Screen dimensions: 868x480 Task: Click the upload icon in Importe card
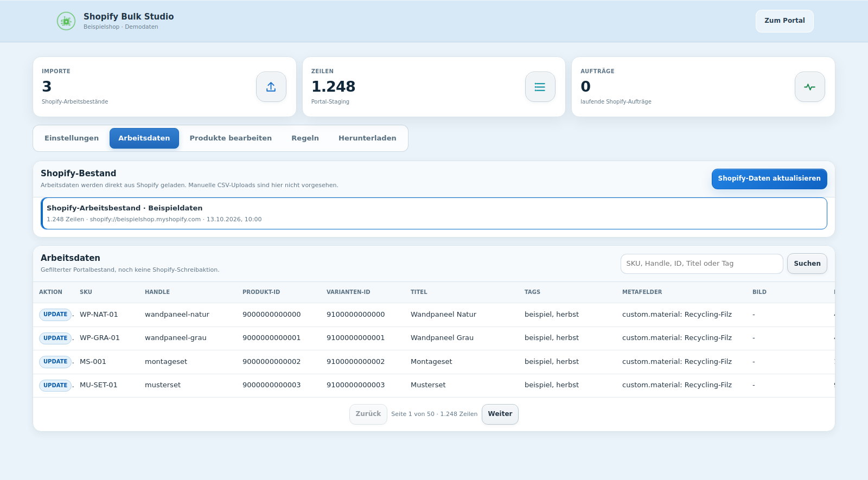271,87
